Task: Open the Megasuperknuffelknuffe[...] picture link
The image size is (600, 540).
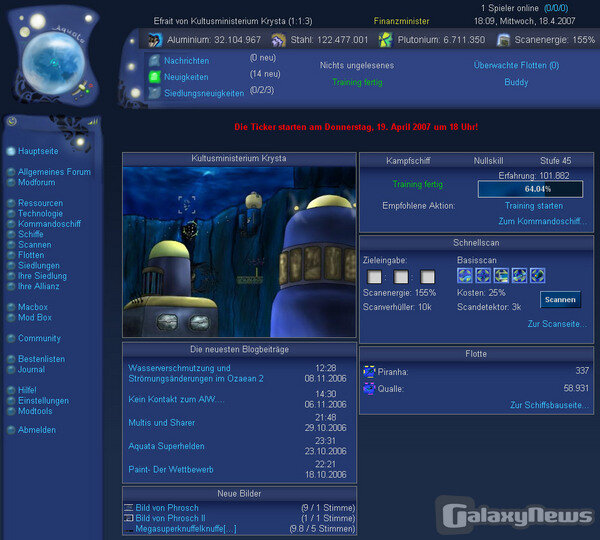Action: point(186,529)
